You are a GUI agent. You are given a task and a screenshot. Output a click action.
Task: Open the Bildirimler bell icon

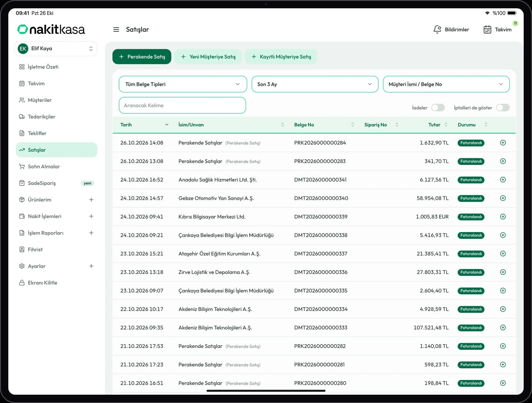[x=437, y=30]
